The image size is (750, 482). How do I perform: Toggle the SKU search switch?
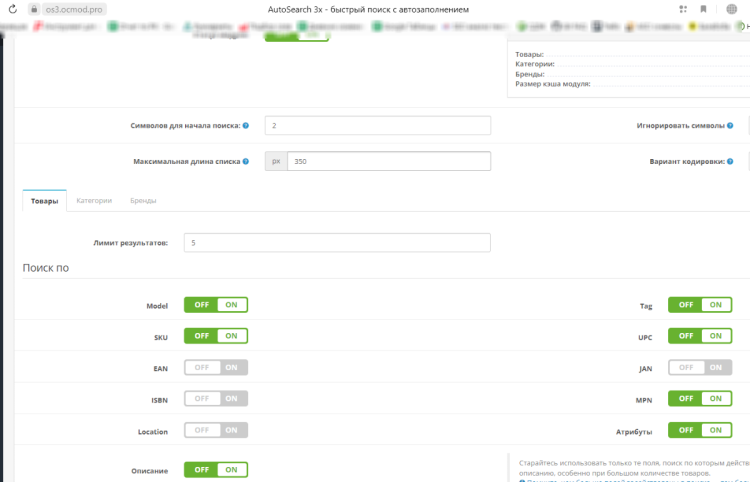(215, 336)
